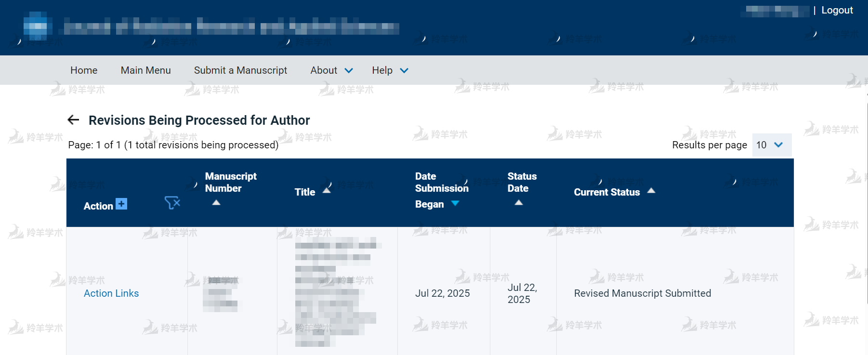This screenshot has height=355, width=868.
Task: Open the Results per page dropdown
Action: pyautogui.click(x=771, y=145)
